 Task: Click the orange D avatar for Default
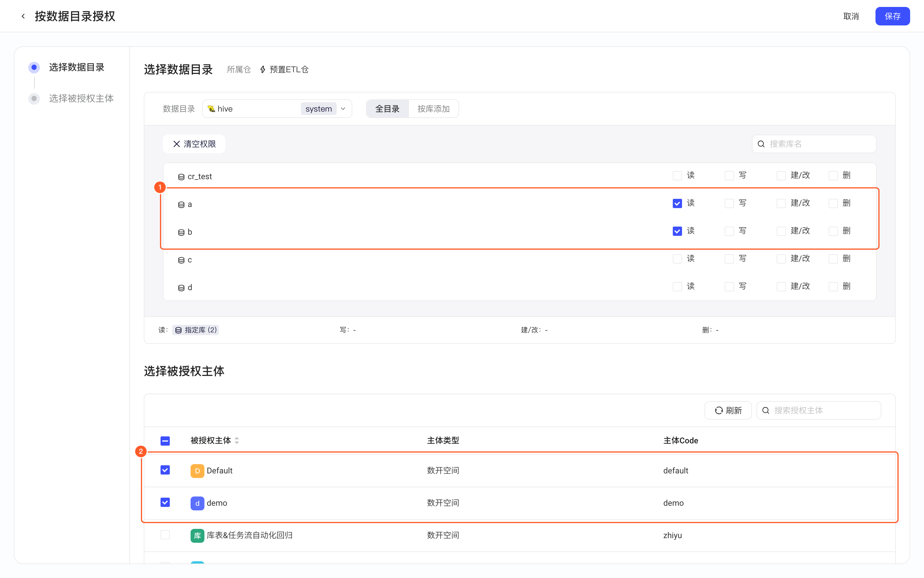click(x=197, y=470)
